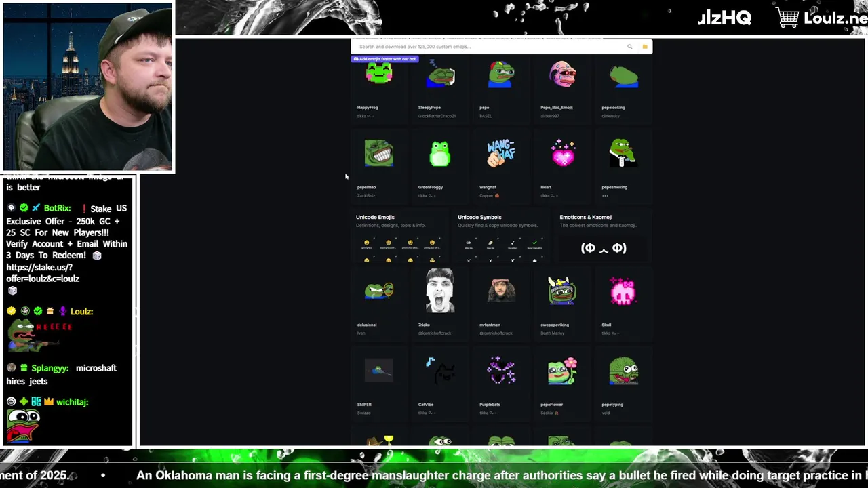The image size is (868, 488).
Task: Select the pepesmoking emoji image
Action: click(x=623, y=153)
